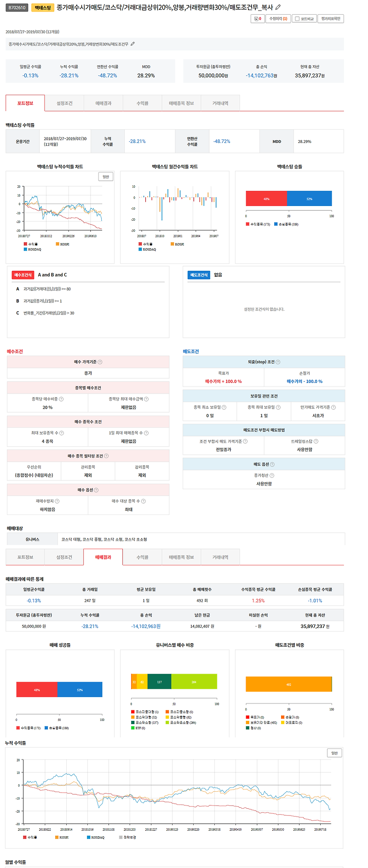Click the dark green 137 segment in 유니버스별 bar
Screen dimensions: 368x868
[159, 682]
